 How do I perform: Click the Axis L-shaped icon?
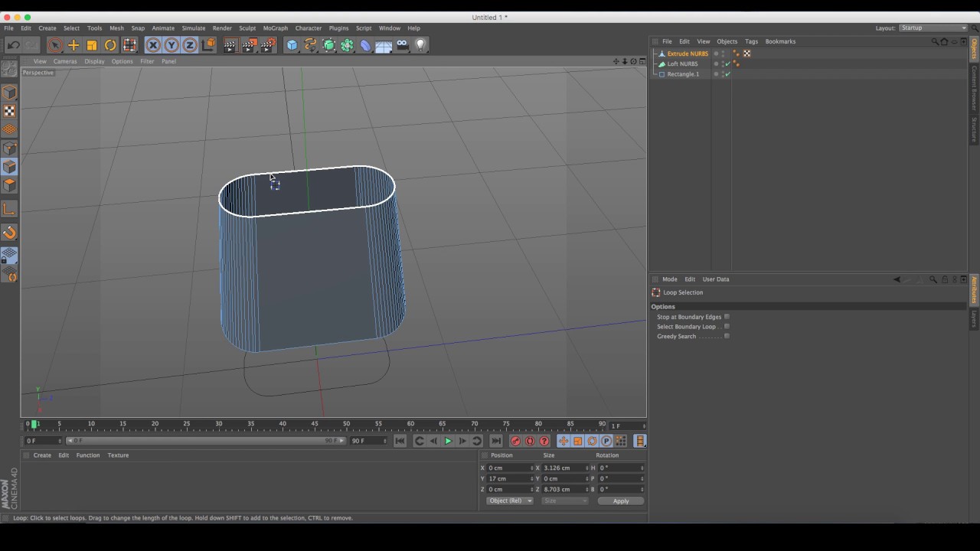tap(9, 209)
